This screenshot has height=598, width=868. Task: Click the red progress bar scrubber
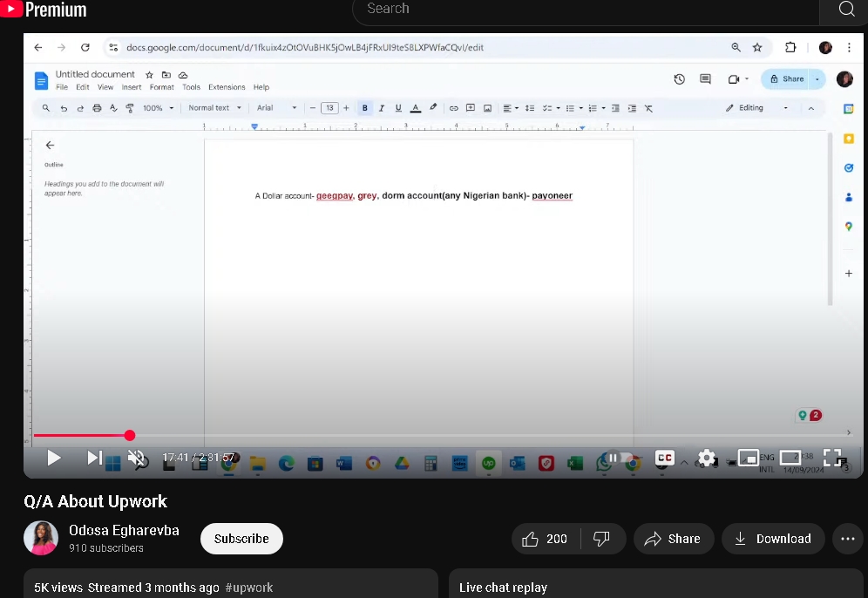click(130, 436)
